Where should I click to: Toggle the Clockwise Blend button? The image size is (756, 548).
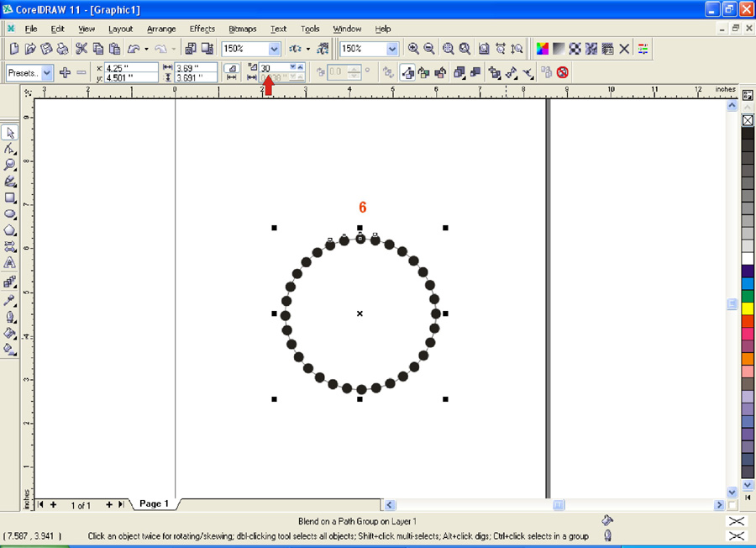pyautogui.click(x=423, y=72)
